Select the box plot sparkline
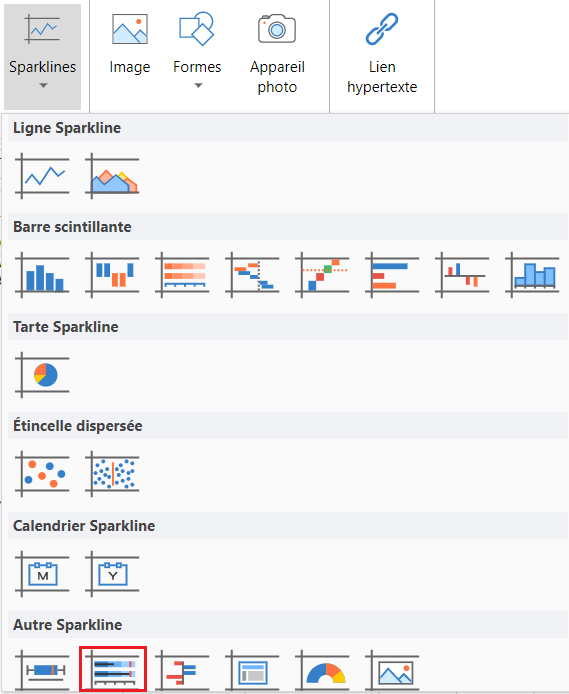This screenshot has height=694, width=569. point(42,671)
